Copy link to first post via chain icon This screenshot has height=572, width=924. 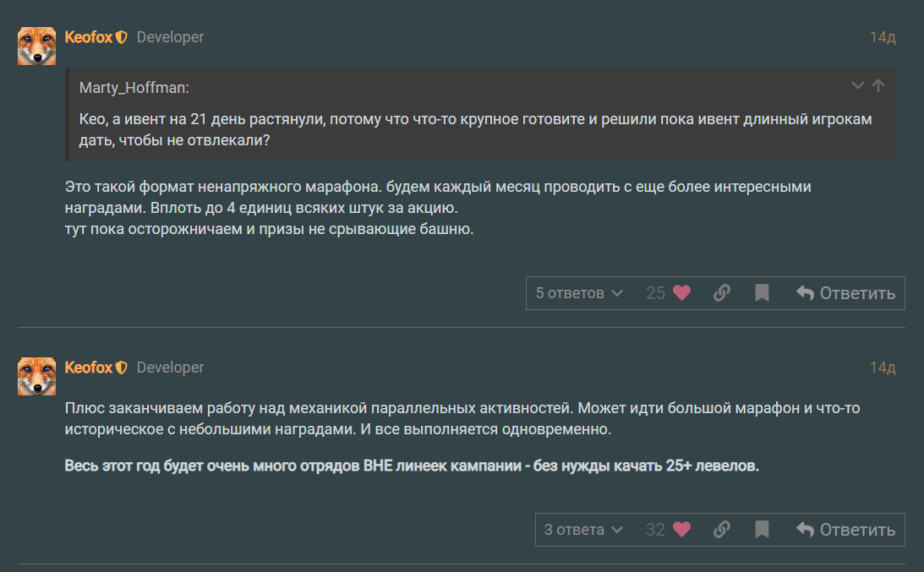[x=722, y=293]
